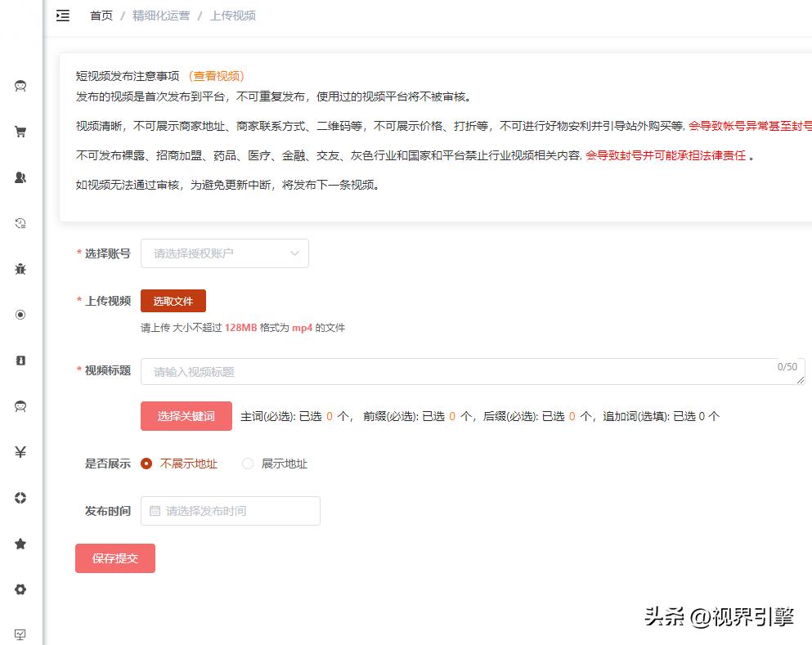Screen dimensions: 812x645
Task: Open the 请选择授权账户 account dropdown
Action: (225, 253)
